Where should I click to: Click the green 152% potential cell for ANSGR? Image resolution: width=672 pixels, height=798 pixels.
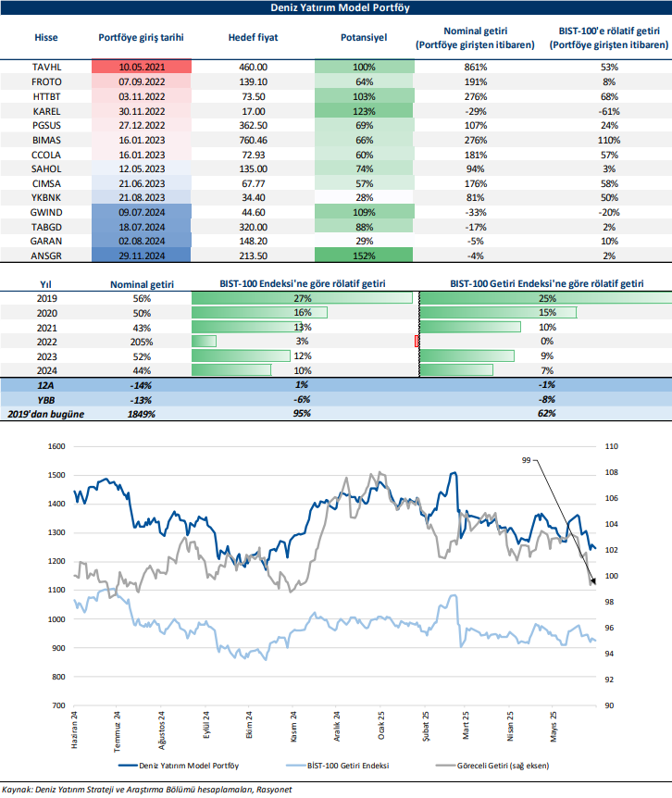tap(364, 255)
